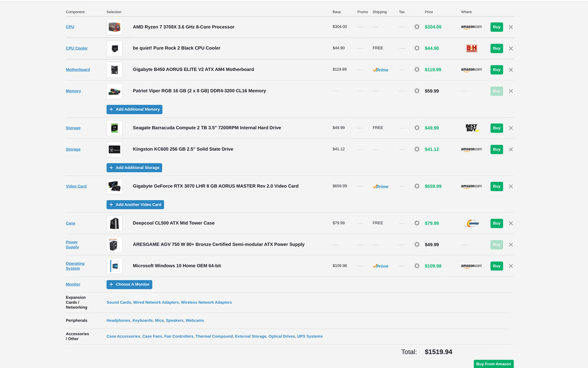
Task: Open the Headphones peripherals link
Action: tap(118, 320)
